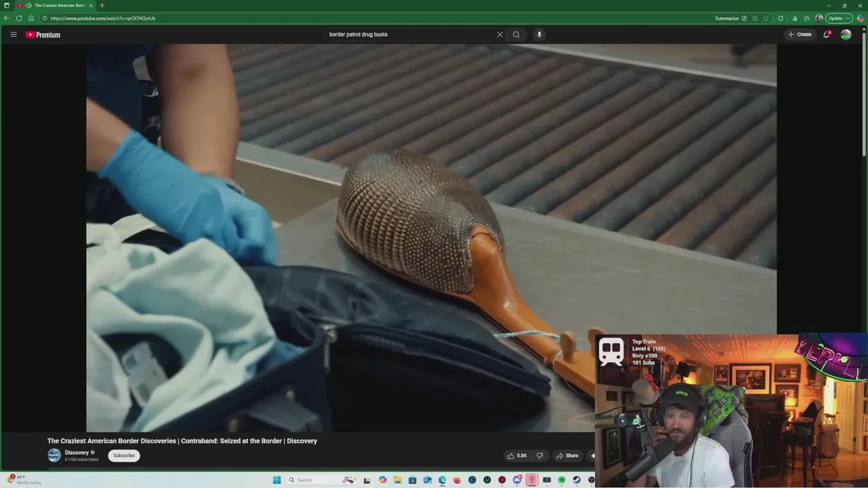The width and height of the screenshot is (868, 488).
Task: Open YouTube notifications bell
Action: click(x=827, y=35)
